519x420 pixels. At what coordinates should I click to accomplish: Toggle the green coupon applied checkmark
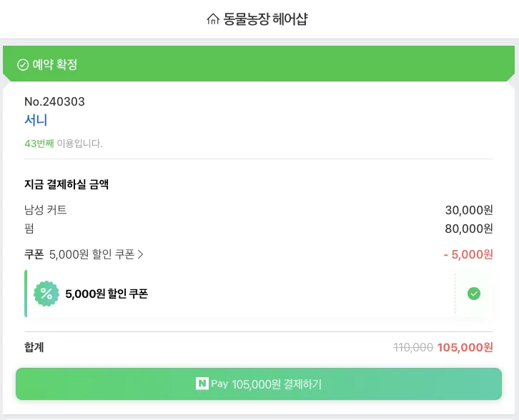point(473,293)
